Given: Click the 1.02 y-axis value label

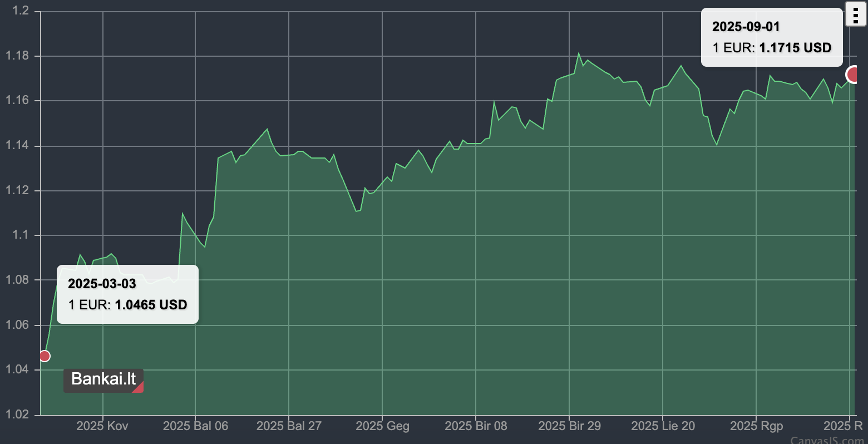Looking at the screenshot, I should coord(18,415).
